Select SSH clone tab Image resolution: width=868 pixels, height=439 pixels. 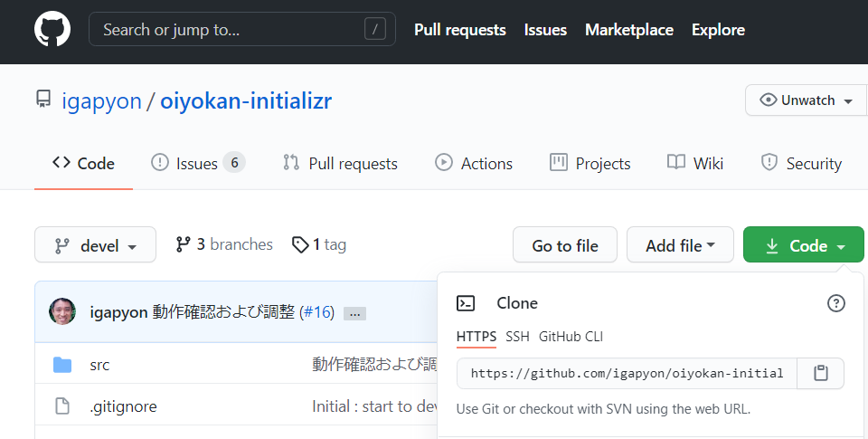point(517,337)
